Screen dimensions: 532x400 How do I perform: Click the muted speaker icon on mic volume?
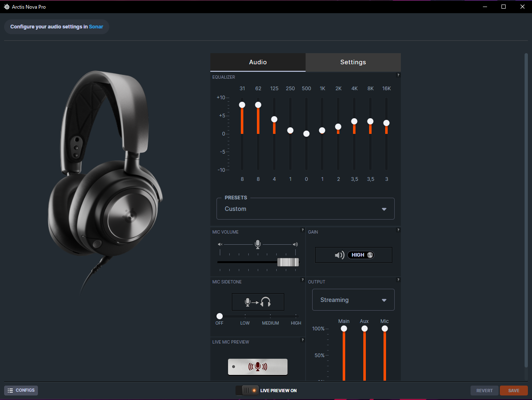click(x=220, y=244)
